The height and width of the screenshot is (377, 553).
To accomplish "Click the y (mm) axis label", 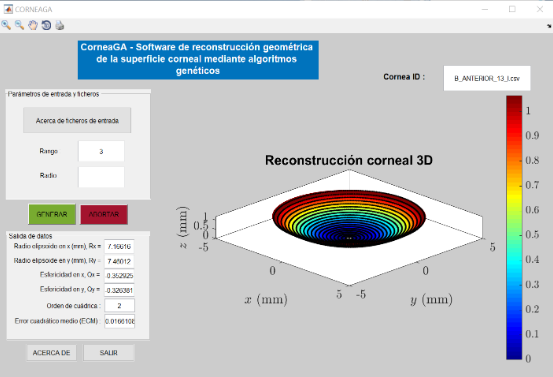I will click(x=431, y=299).
